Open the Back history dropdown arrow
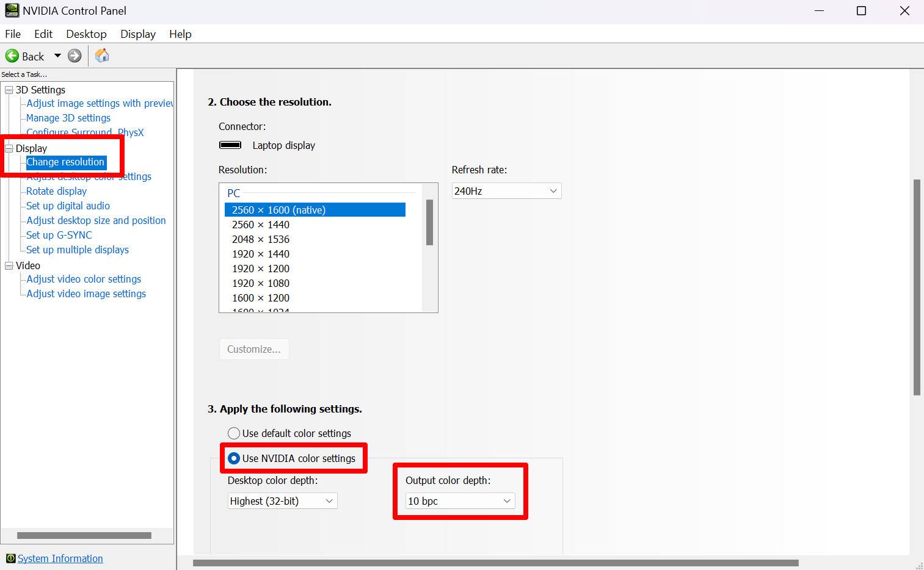Image resolution: width=924 pixels, height=570 pixels. [57, 56]
